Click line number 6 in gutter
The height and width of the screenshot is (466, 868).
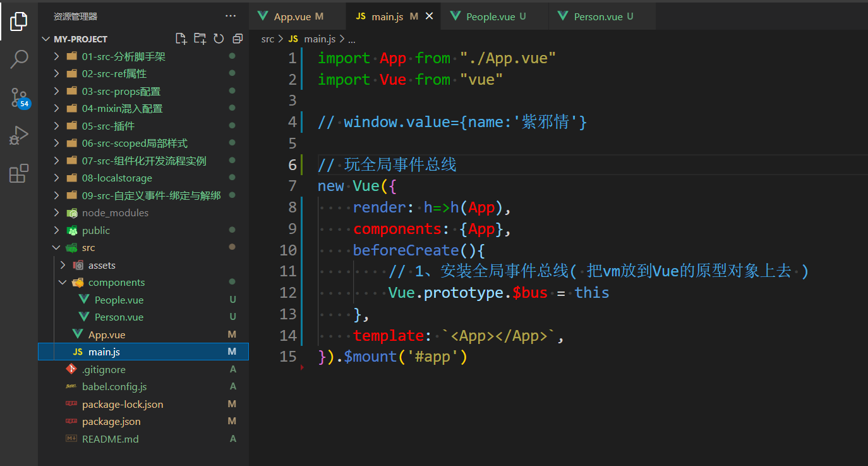coord(292,165)
